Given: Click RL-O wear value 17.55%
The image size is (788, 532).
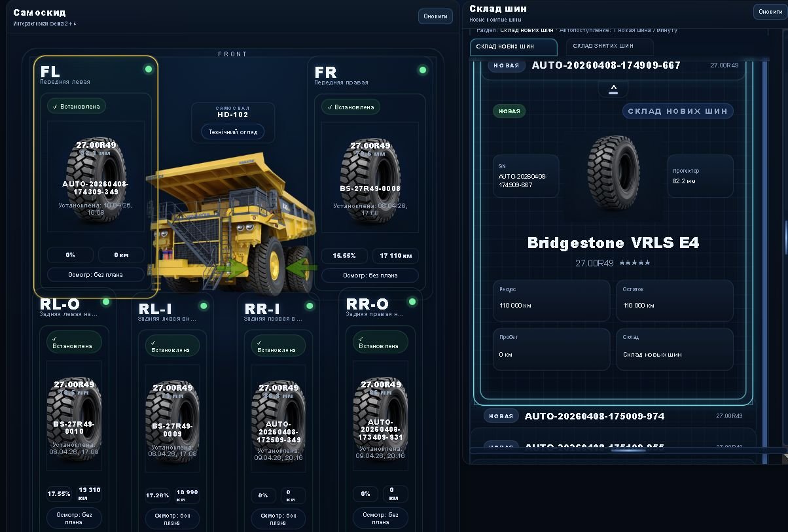Looking at the screenshot, I should pyautogui.click(x=59, y=493).
